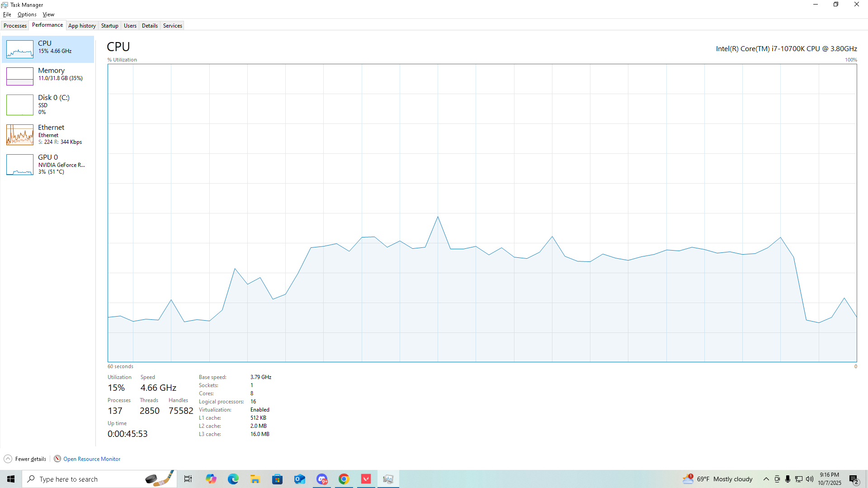Click the Meet Now tray icon

tap(777, 479)
